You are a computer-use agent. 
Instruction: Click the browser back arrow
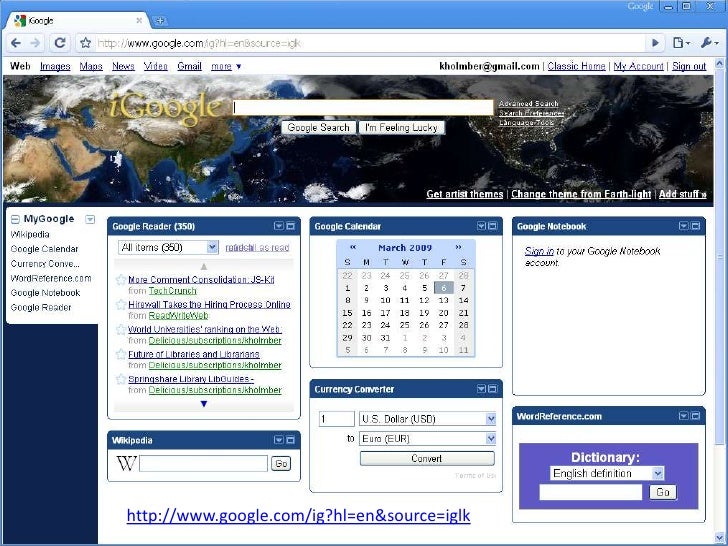tap(16, 43)
